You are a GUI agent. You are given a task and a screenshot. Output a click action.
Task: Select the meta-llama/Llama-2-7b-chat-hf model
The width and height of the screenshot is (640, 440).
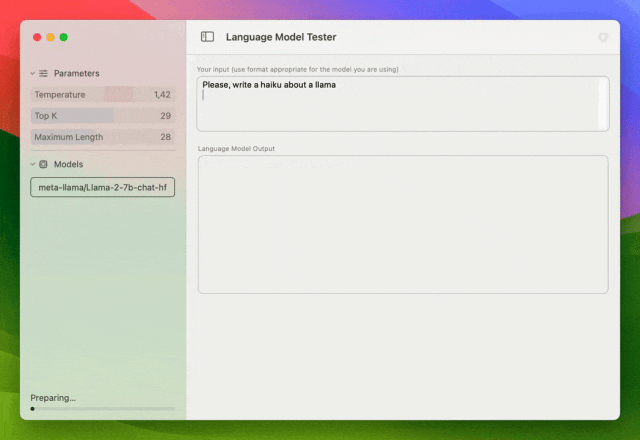click(x=102, y=187)
